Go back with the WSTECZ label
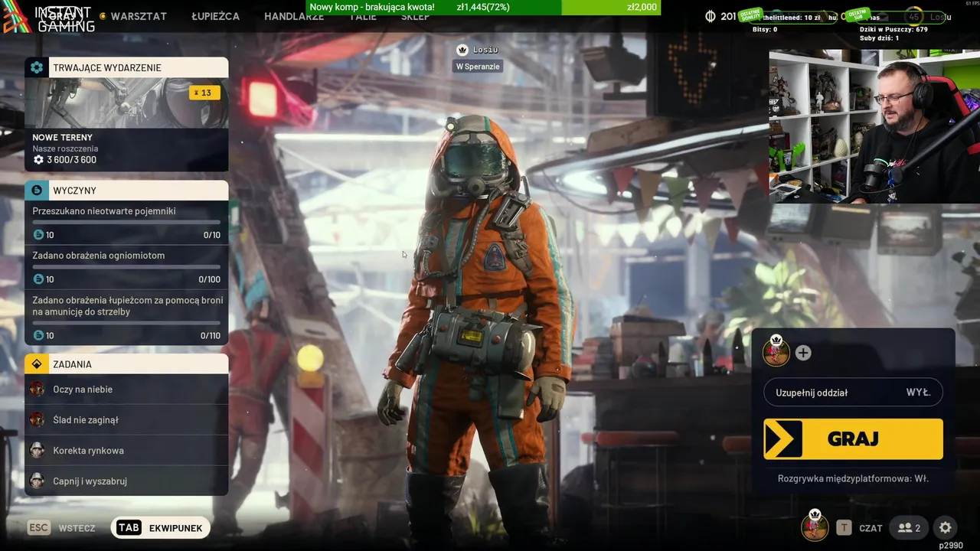 pyautogui.click(x=77, y=528)
